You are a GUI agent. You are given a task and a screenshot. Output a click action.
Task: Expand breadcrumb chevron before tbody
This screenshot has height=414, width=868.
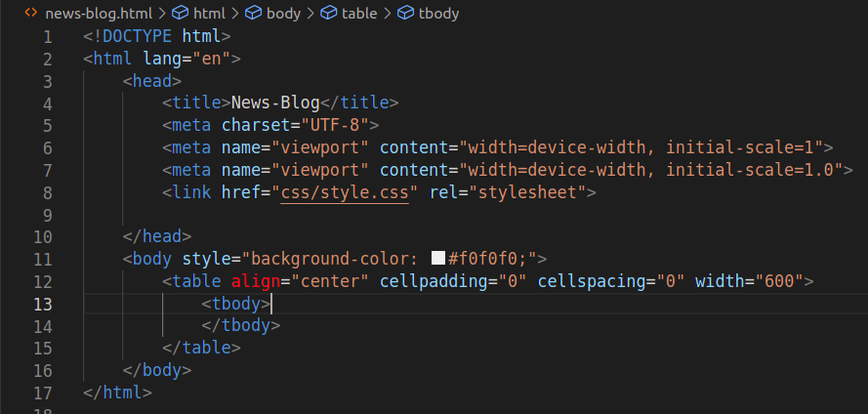pos(388,13)
